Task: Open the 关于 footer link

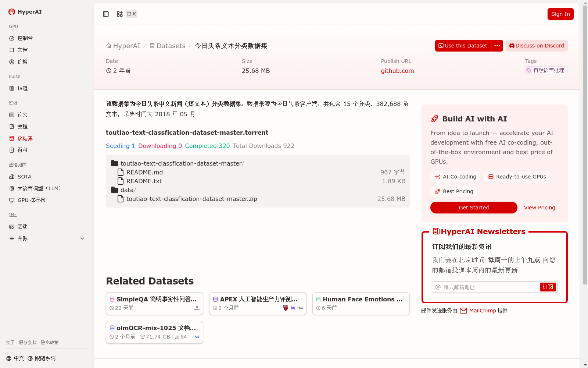Action: [x=10, y=343]
